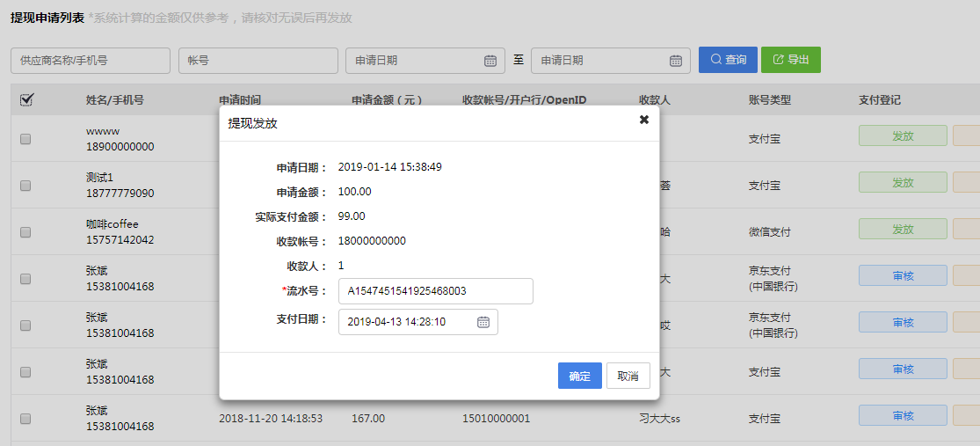Image resolution: width=980 pixels, height=446 pixels.
Task: Click 发放 button in the wwww row
Action: point(903,135)
